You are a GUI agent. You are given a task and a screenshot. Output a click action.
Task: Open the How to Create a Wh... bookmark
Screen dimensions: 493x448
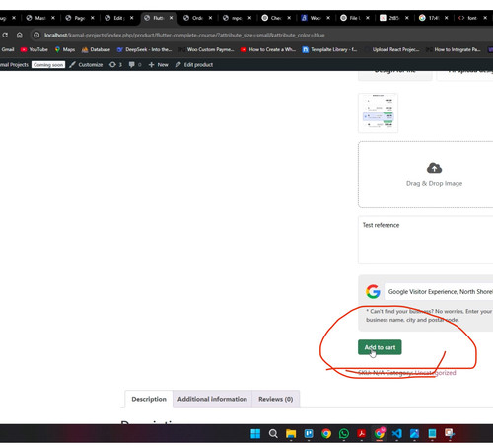(x=268, y=49)
